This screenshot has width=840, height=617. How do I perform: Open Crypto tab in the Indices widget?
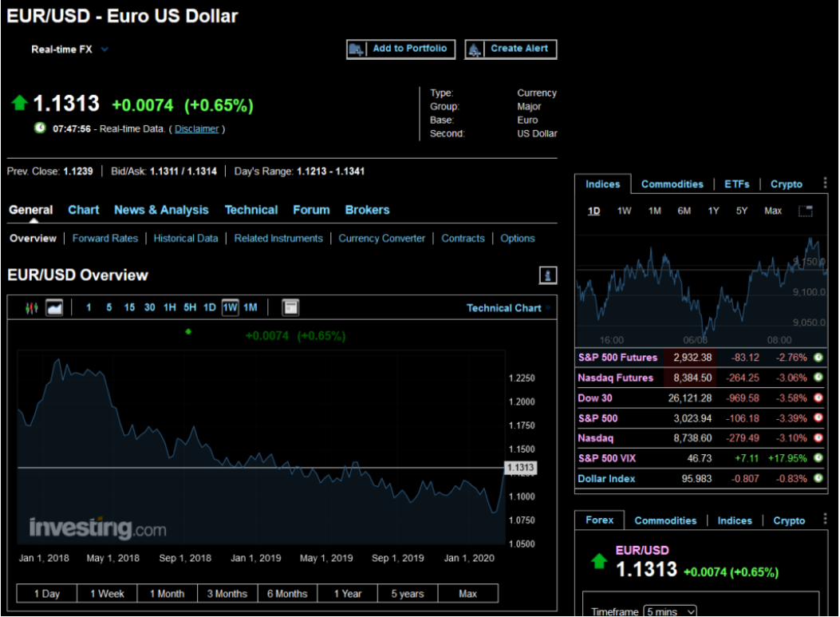tap(787, 184)
